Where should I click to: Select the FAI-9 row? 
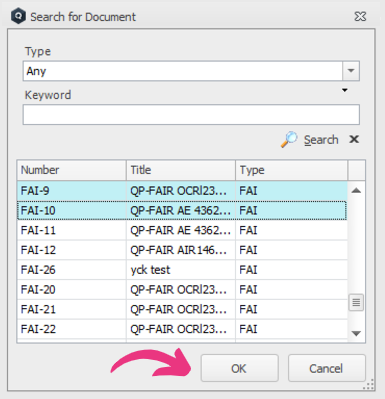tap(182, 191)
